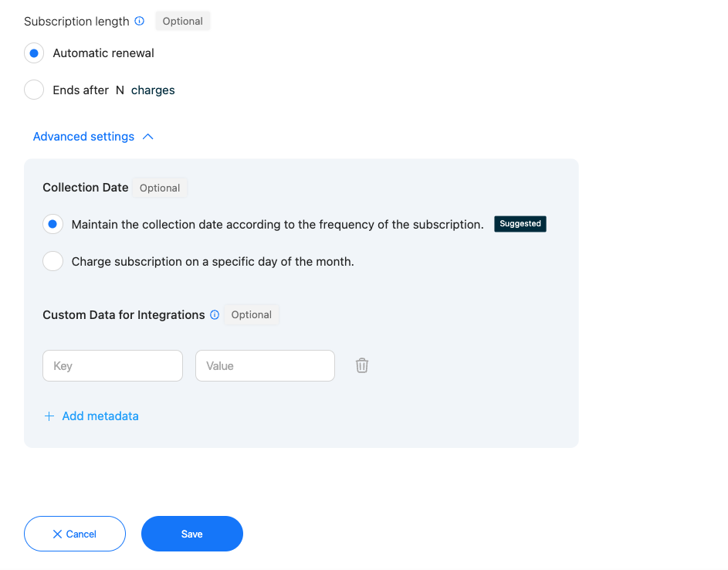728x570 pixels.
Task: Click the info icon beside Subscription length
Action: tap(139, 21)
